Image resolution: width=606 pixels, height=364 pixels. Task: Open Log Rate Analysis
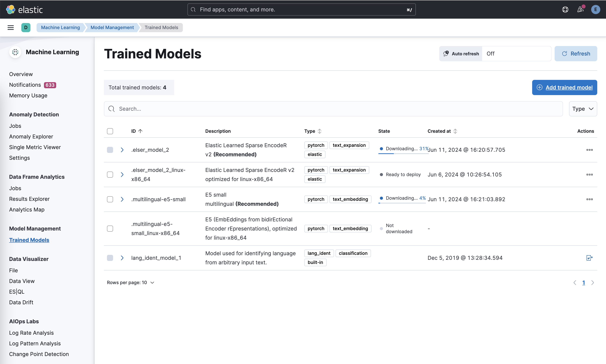pyautogui.click(x=31, y=333)
